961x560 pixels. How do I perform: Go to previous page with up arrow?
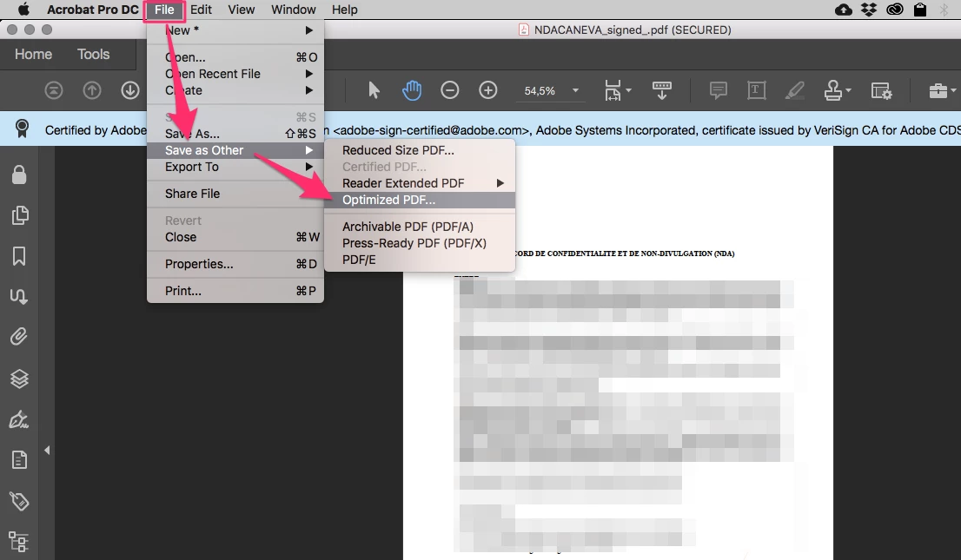(x=92, y=90)
